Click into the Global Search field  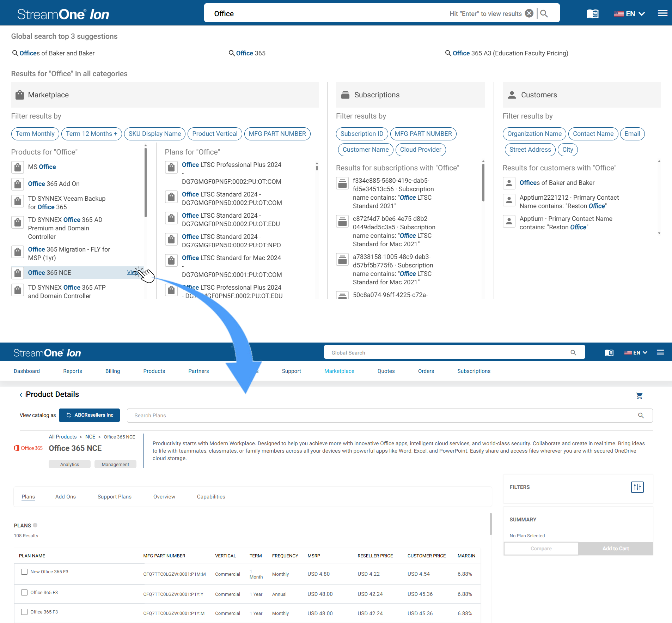454,352
